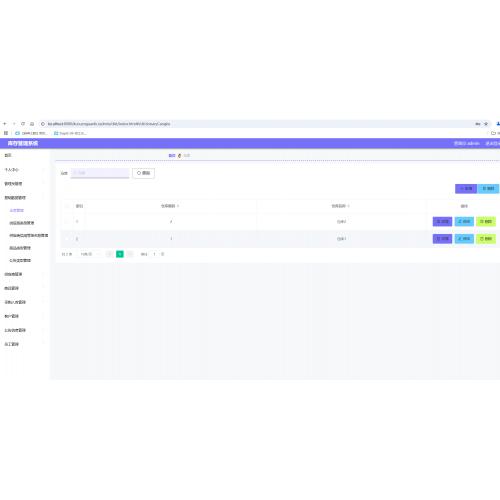Click the green delete button in the second row

point(486,239)
